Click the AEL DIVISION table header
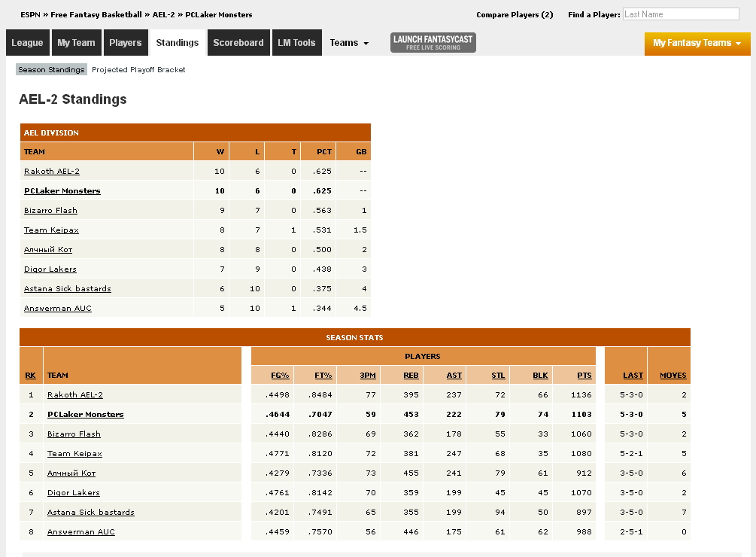 click(196, 132)
